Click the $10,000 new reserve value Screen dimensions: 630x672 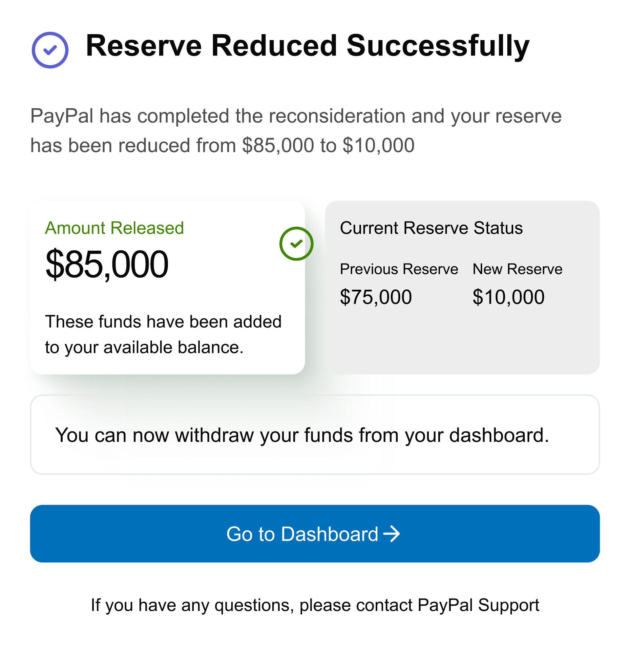508,297
